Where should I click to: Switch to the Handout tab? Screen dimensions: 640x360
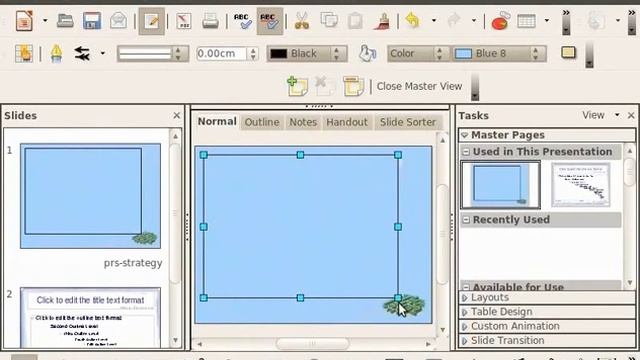pos(347,122)
